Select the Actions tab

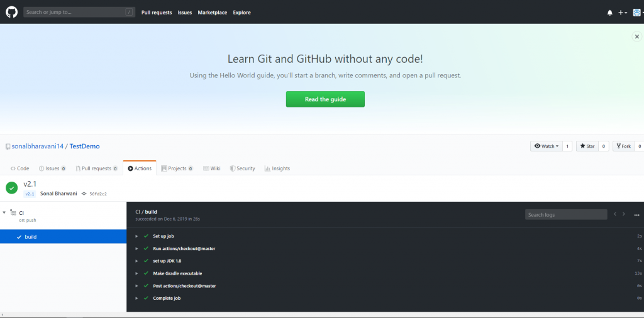click(140, 168)
